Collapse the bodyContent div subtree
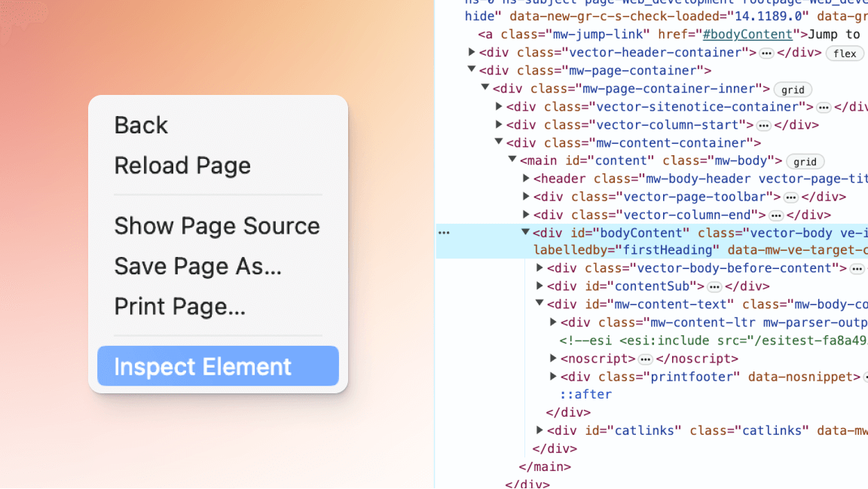This screenshot has width=868, height=489. [x=525, y=232]
